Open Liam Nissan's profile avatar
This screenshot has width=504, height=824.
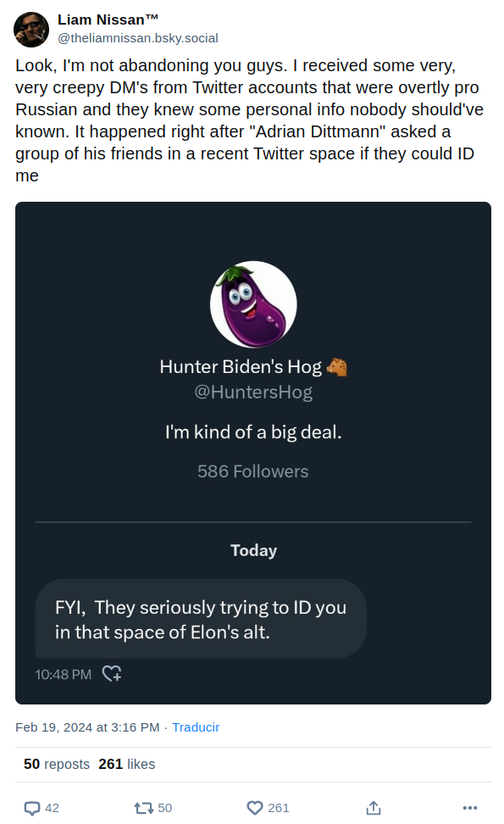point(30,29)
